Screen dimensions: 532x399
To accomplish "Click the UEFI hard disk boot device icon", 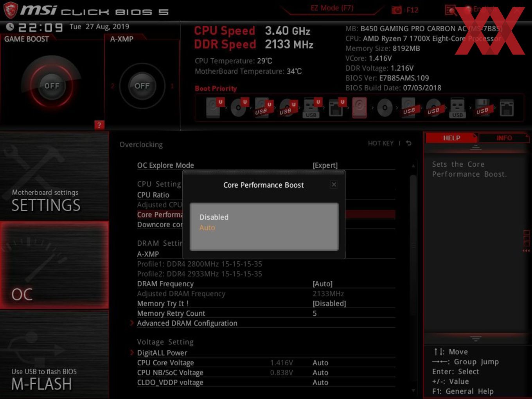I will [x=214, y=108].
